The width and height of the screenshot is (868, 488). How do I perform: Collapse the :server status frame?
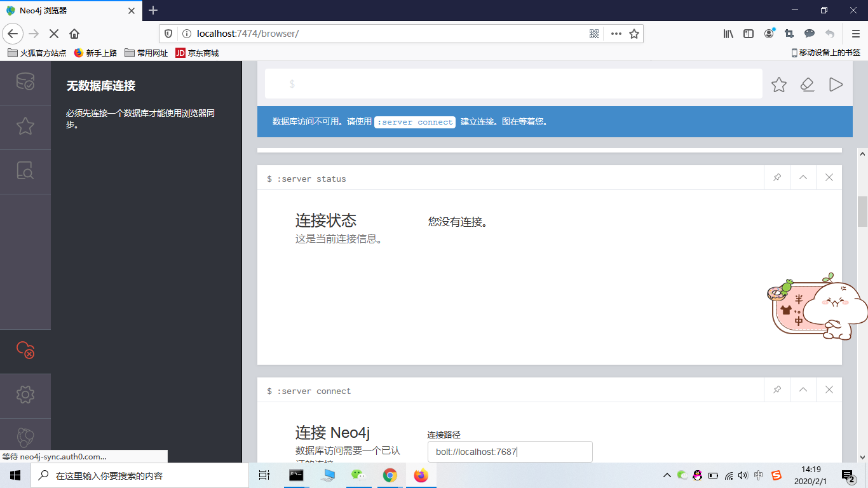click(803, 178)
